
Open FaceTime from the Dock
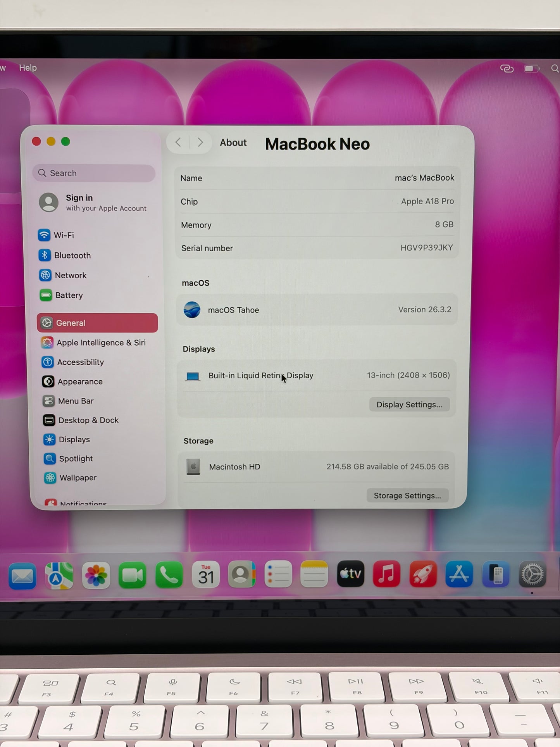pos(132,575)
